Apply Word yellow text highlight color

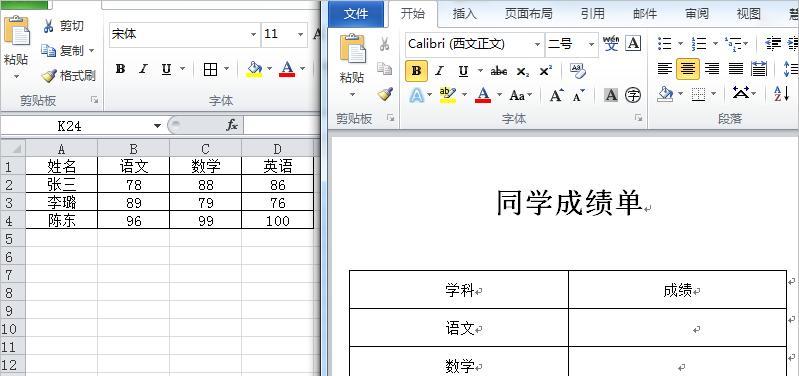tap(447, 95)
